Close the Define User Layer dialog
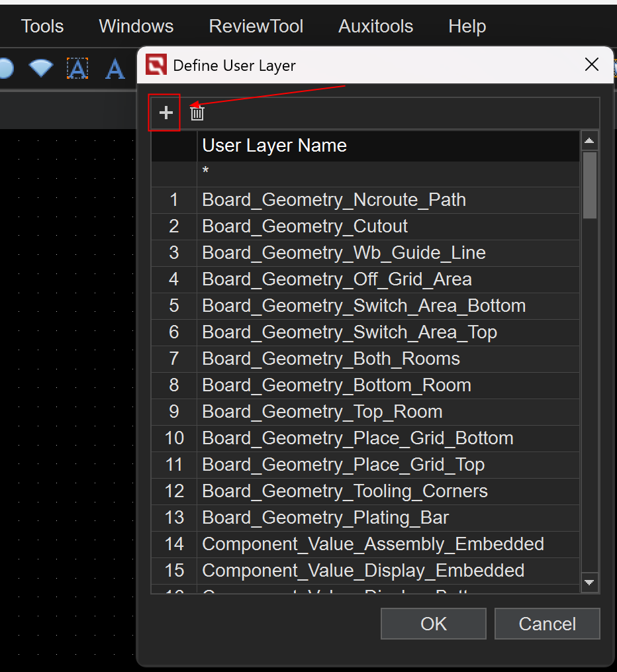This screenshot has height=672, width=617. 591,65
